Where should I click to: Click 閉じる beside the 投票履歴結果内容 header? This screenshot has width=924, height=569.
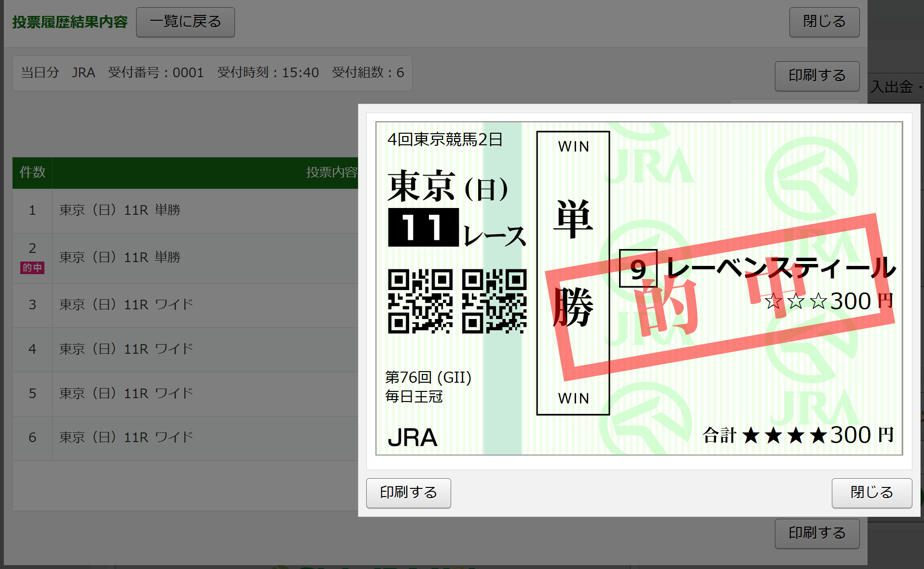[x=824, y=22]
